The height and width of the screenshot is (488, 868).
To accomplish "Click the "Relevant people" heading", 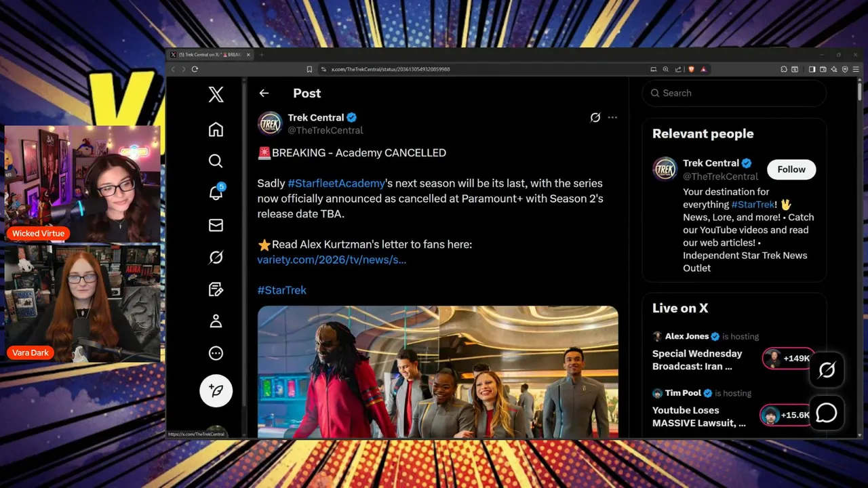I will tap(703, 134).
